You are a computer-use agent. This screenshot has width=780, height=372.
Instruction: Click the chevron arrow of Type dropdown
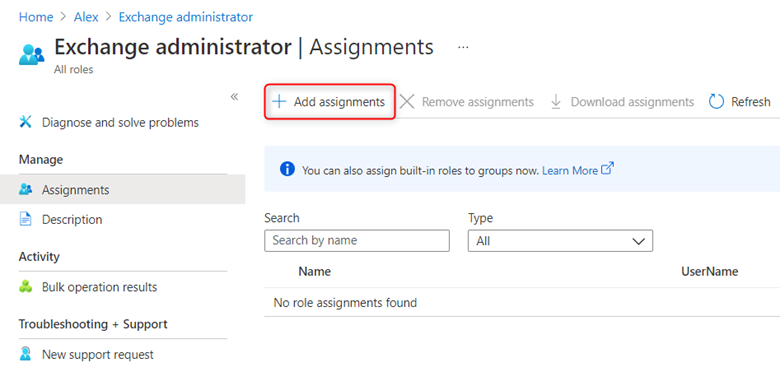click(x=638, y=241)
